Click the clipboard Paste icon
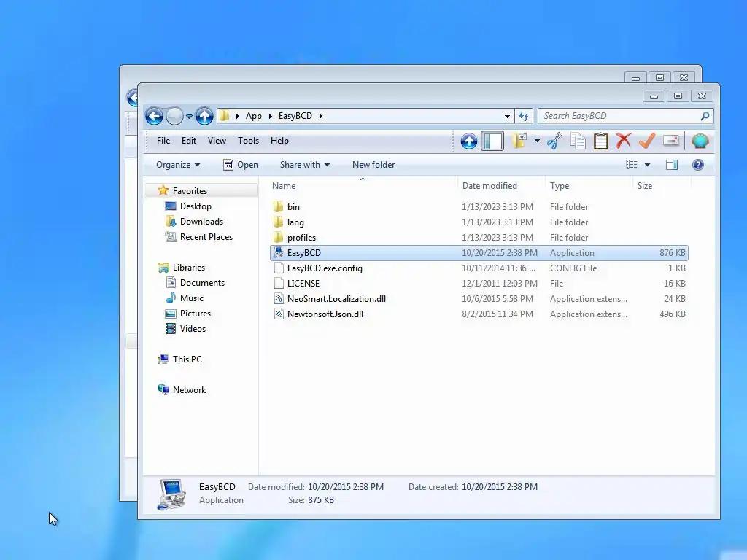747x560 pixels. (x=601, y=141)
